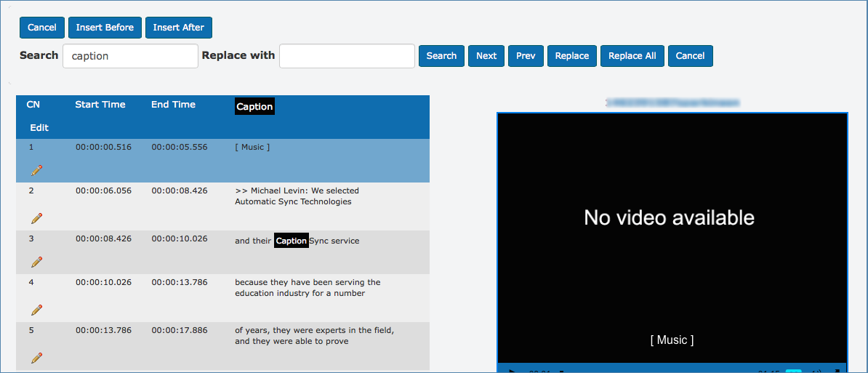
Task: Click the highlighted Caption word in row 3
Action: (x=292, y=241)
